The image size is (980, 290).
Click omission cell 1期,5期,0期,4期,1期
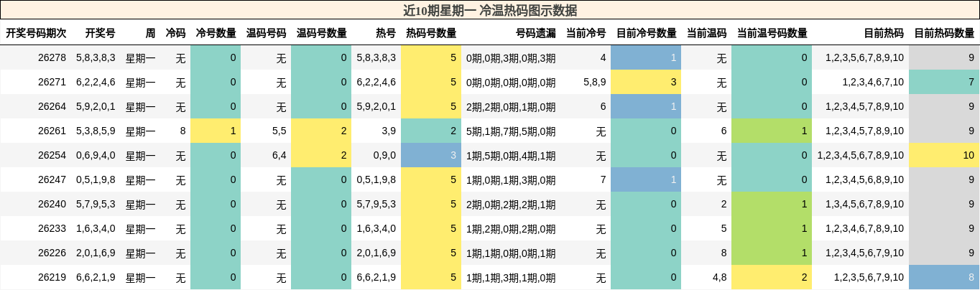(511, 156)
